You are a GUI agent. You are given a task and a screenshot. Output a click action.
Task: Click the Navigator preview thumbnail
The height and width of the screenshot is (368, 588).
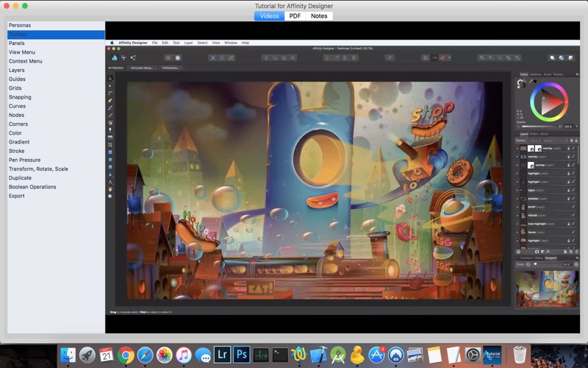click(547, 289)
